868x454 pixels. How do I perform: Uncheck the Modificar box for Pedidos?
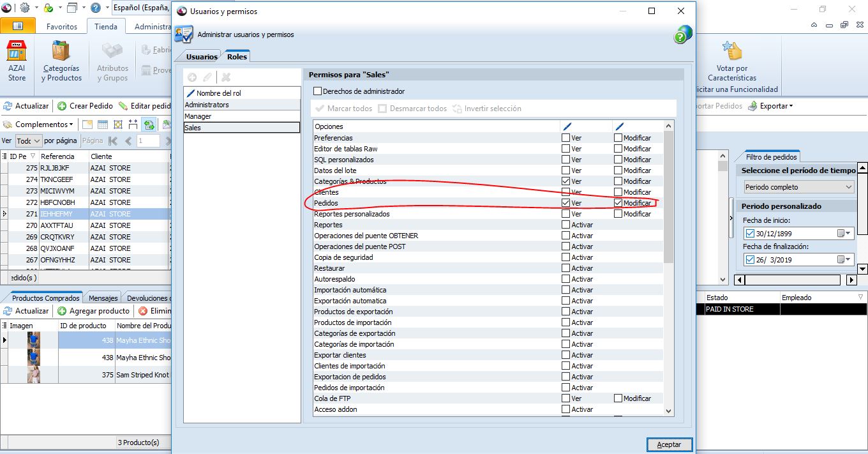pyautogui.click(x=618, y=203)
